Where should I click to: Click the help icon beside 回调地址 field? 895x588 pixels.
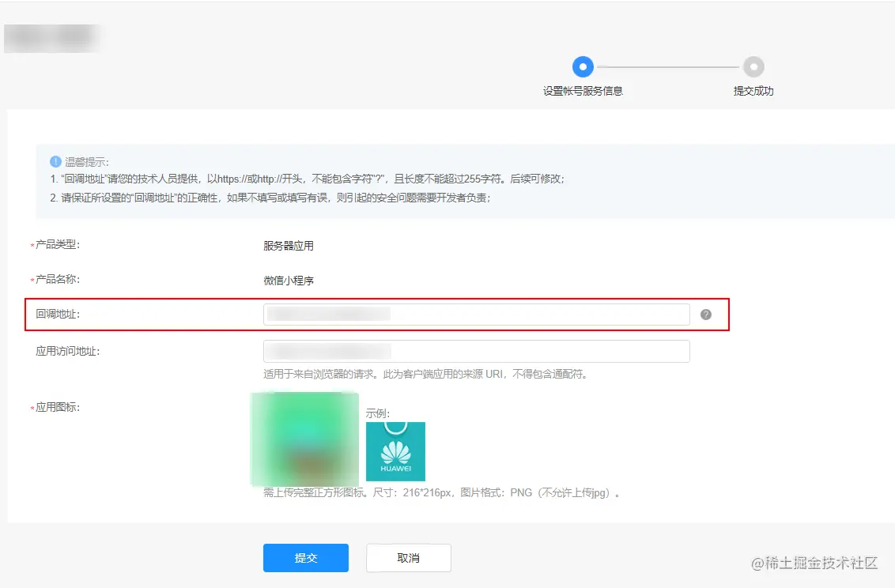(705, 315)
